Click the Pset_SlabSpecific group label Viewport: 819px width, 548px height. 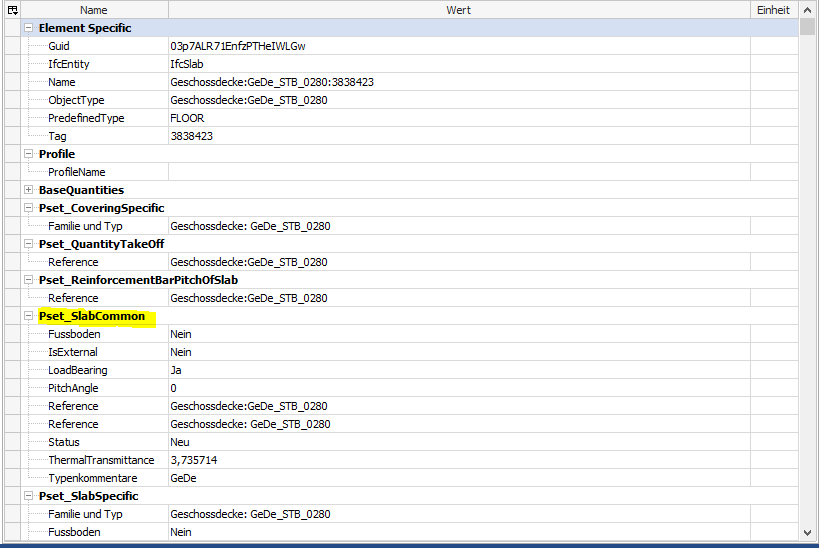89,496
